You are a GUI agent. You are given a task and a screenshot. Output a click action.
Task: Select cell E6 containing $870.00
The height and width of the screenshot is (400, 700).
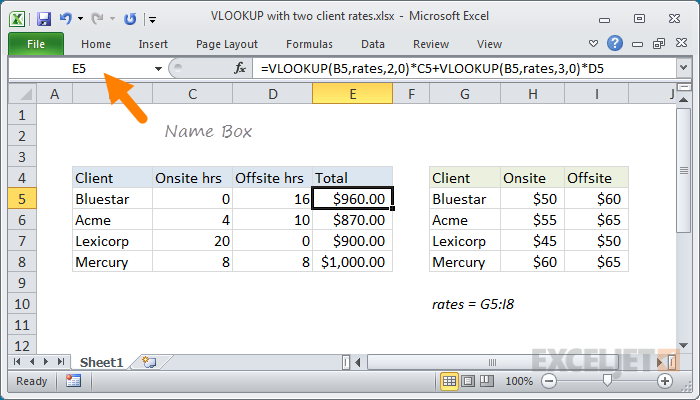pyautogui.click(x=352, y=220)
